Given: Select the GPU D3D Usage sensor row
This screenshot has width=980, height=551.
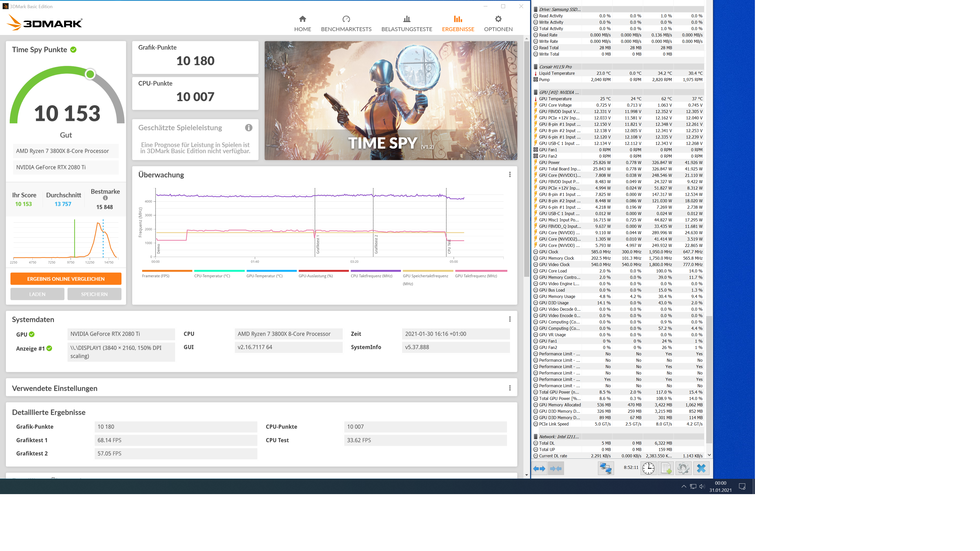Looking at the screenshot, I should [618, 303].
